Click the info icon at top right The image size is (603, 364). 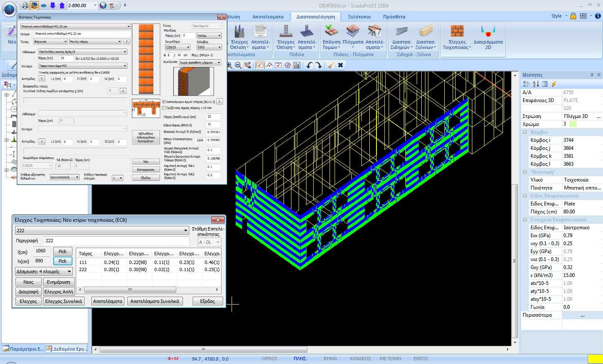598,16
